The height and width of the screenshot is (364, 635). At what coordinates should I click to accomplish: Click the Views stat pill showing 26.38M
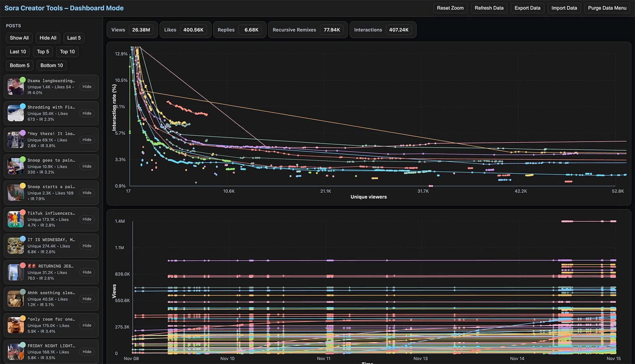[132, 29]
